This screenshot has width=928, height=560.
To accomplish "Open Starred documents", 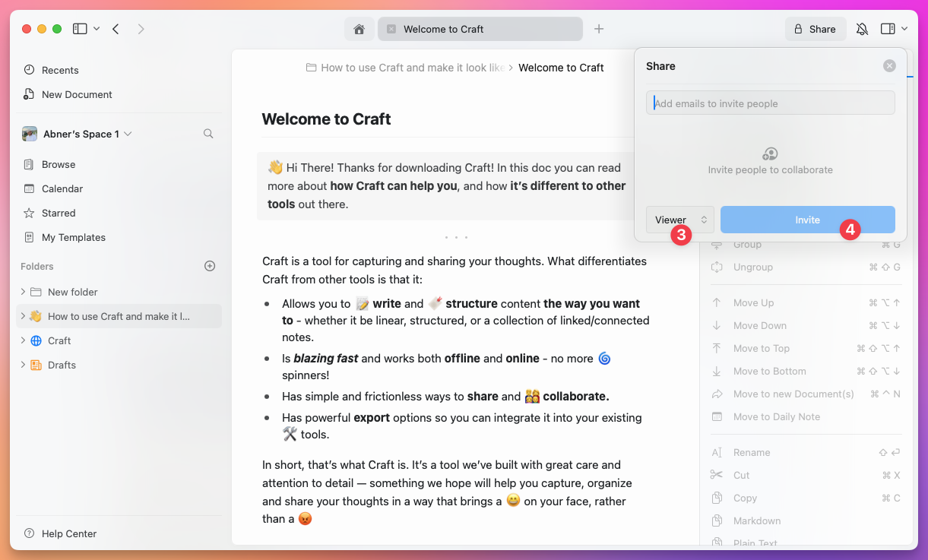I will (x=59, y=212).
